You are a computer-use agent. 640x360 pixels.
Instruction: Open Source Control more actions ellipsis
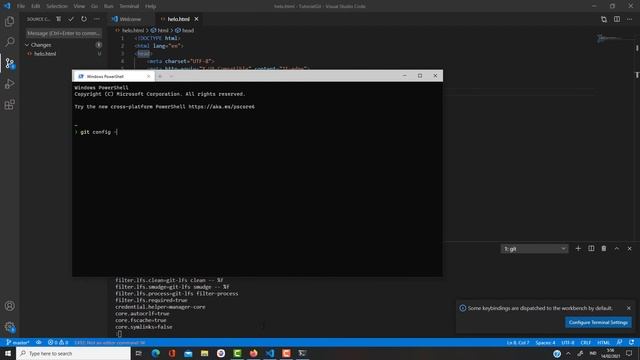96,19
